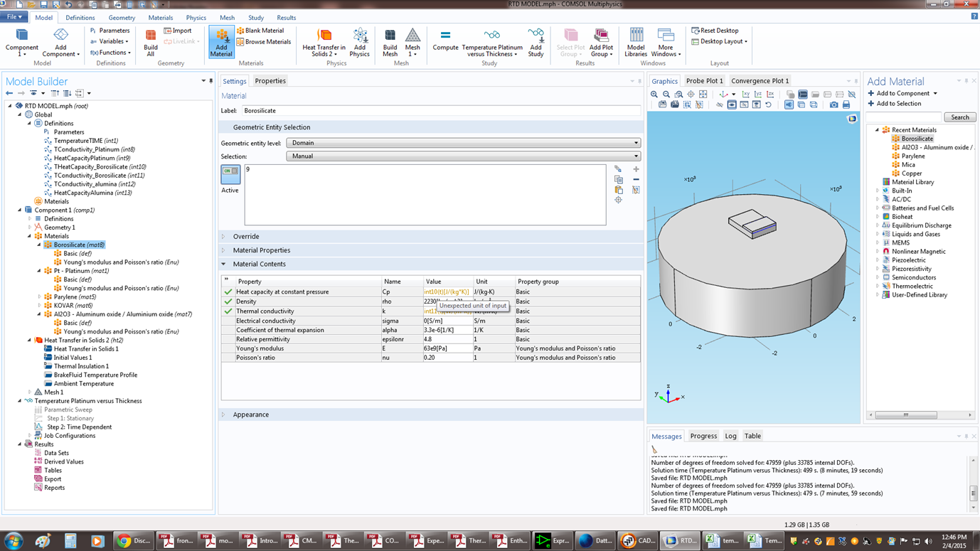Click Add Material search field
The width and height of the screenshot is (980, 551).
point(903,117)
